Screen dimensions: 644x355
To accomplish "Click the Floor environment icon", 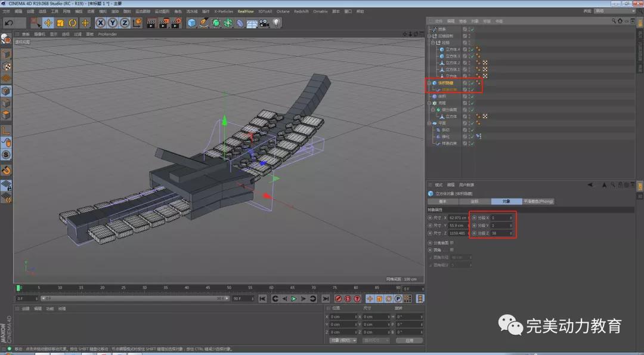I will pos(252,23).
